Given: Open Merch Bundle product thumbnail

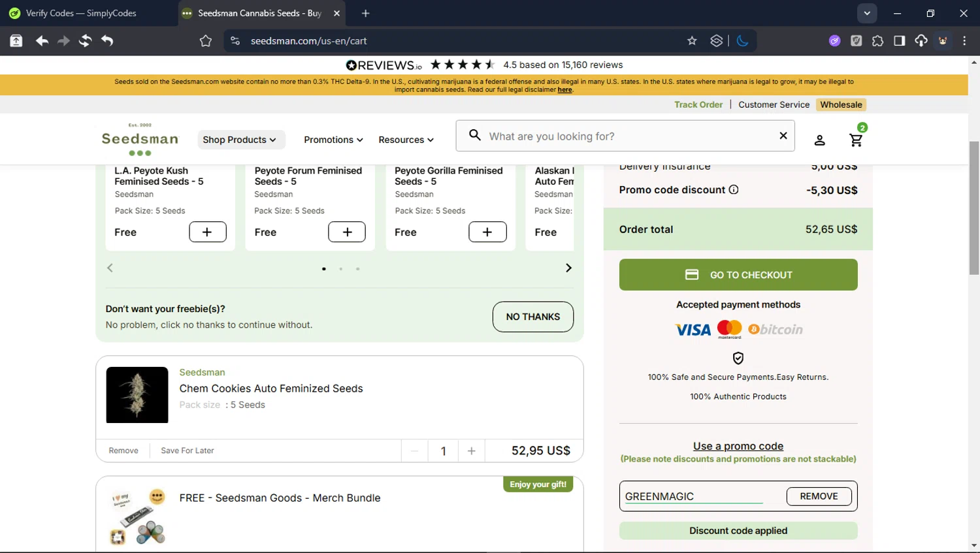Looking at the screenshot, I should (137, 516).
